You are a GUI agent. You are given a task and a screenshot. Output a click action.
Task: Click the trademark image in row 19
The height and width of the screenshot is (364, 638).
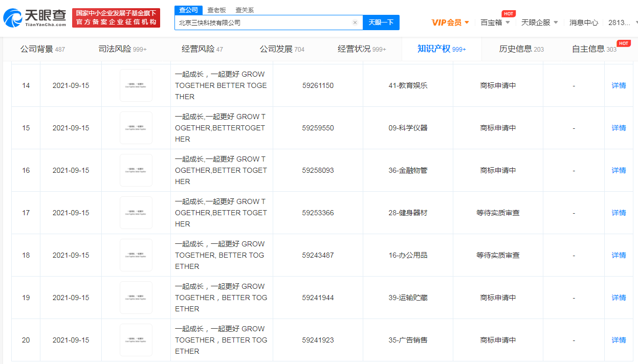point(136,298)
